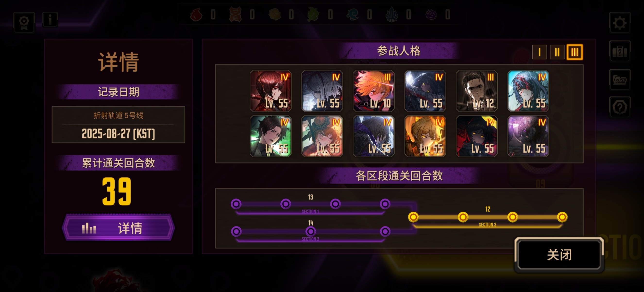644x292 pixels.
Task: Click the info 'i' icon
Action: (50, 19)
